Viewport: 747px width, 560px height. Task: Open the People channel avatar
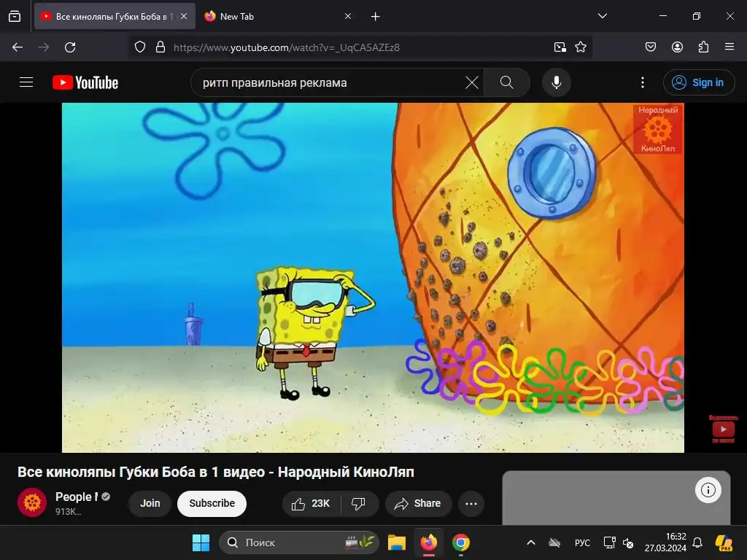pyautogui.click(x=32, y=502)
